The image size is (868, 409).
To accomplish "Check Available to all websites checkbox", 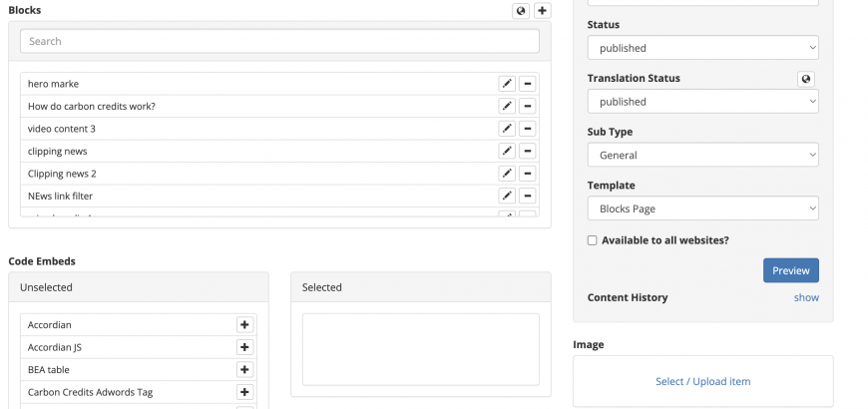I will [593, 240].
